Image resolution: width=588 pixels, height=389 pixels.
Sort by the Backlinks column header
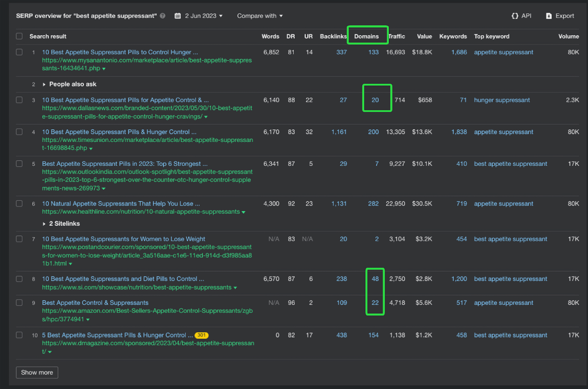click(333, 36)
